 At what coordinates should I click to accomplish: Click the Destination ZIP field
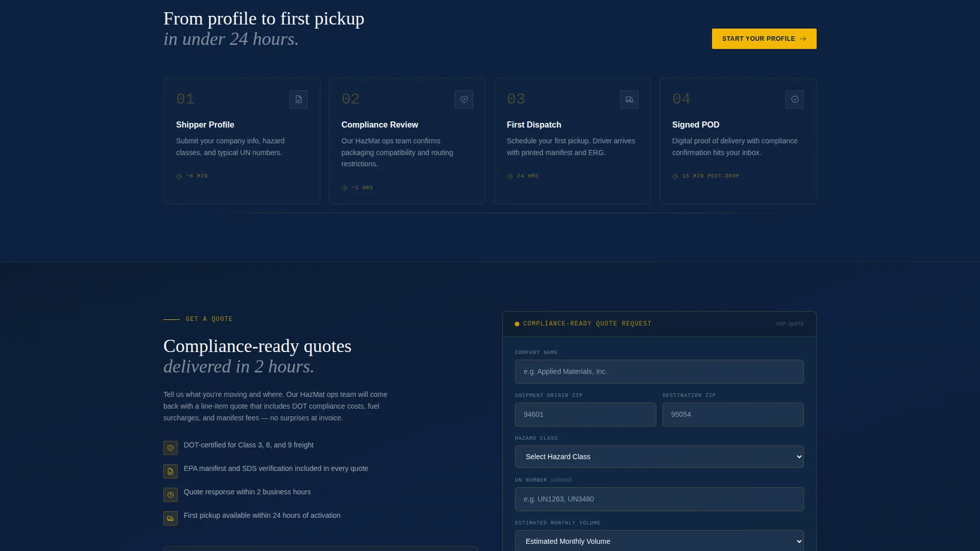733,414
